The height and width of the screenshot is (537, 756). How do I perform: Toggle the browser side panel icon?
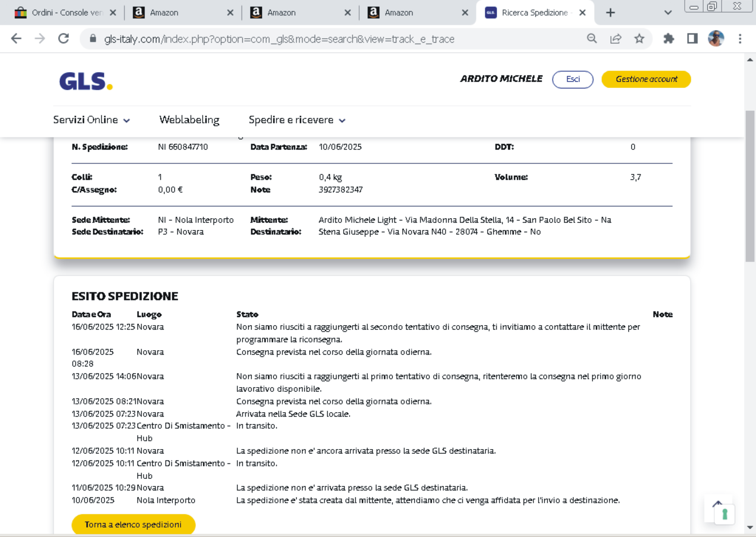click(692, 39)
